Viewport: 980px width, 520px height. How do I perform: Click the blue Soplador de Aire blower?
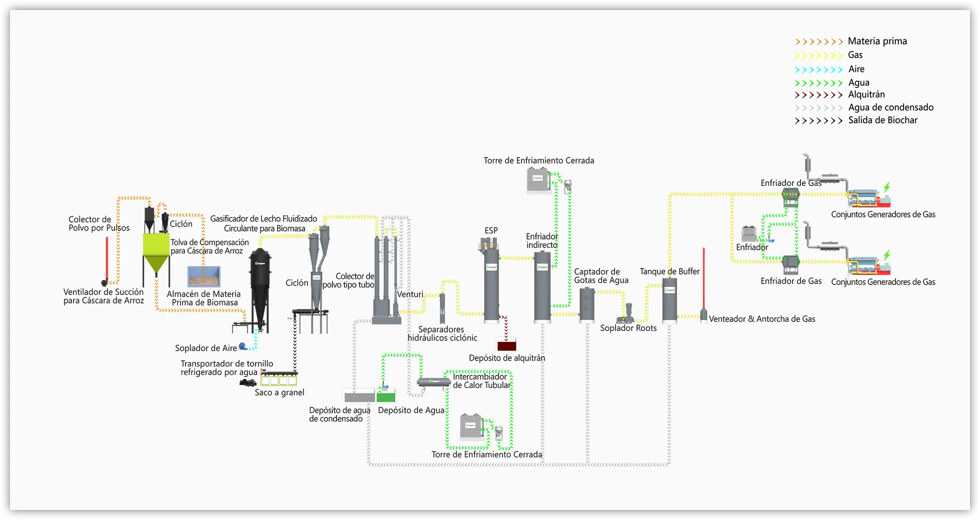click(243, 346)
